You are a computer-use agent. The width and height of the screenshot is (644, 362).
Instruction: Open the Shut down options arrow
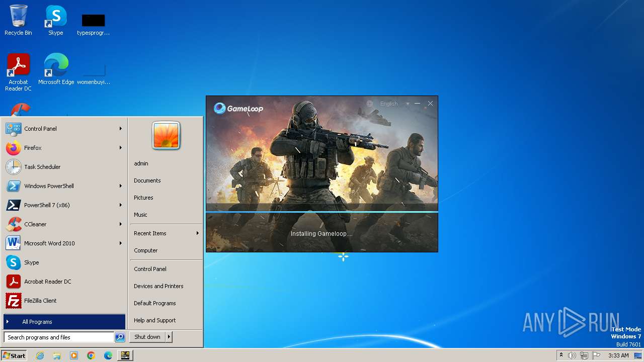pyautogui.click(x=169, y=337)
